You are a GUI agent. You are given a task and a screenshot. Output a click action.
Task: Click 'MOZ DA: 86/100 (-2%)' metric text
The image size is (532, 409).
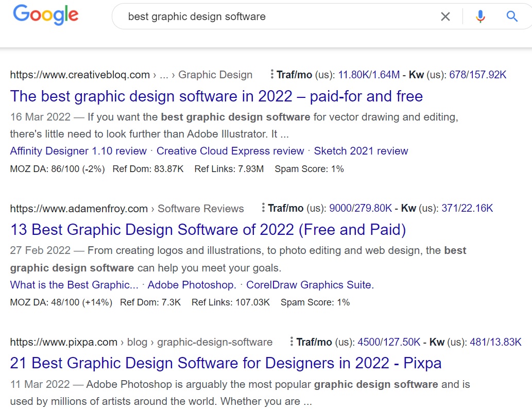[x=57, y=169]
